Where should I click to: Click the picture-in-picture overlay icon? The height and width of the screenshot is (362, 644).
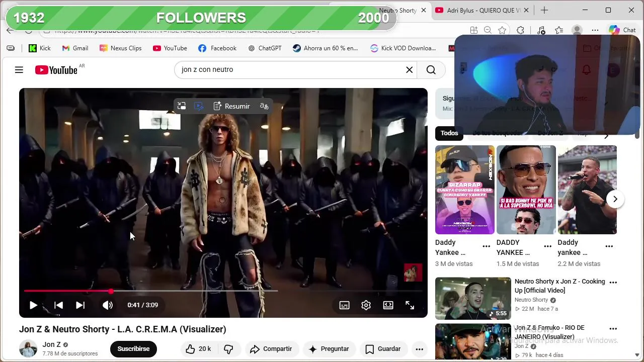point(182,106)
